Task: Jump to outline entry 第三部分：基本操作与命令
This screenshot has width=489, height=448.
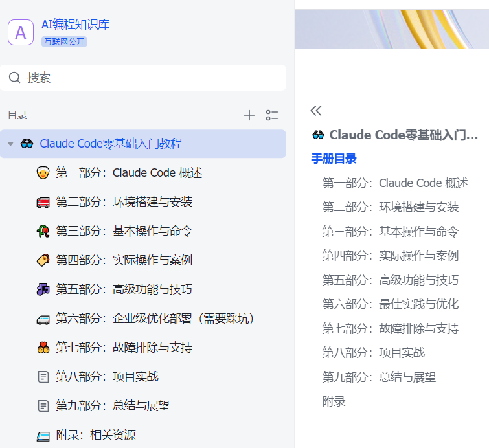Action: tap(390, 231)
